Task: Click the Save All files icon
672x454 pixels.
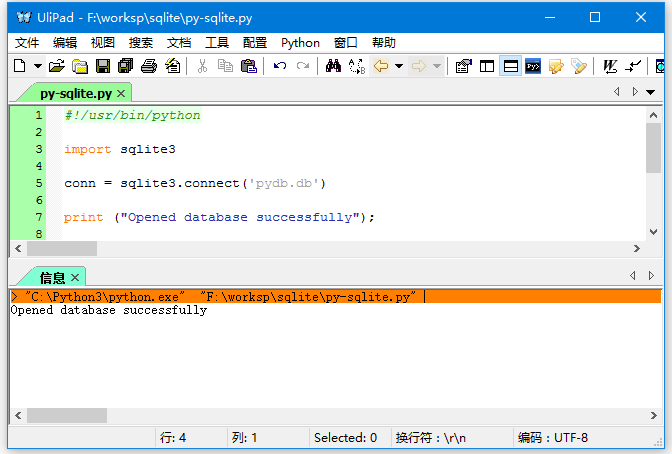Action: coord(125,66)
